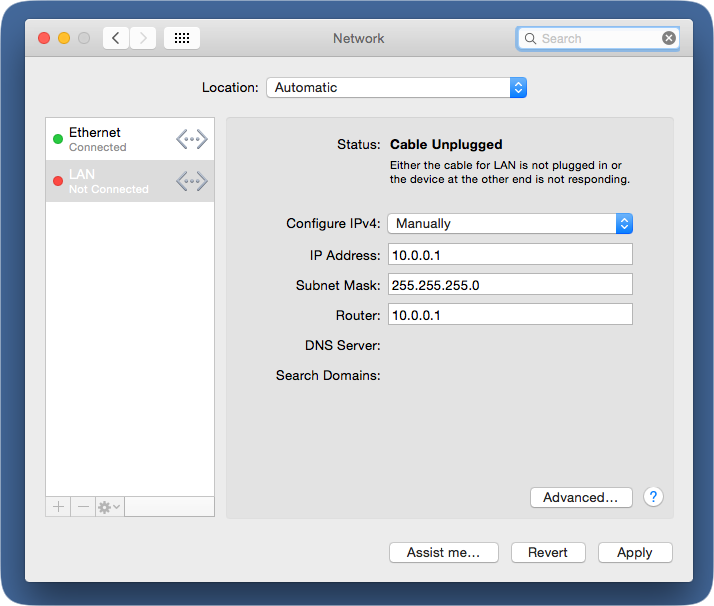Image resolution: width=714 pixels, height=606 pixels.
Task: Show all preferences grid icon
Action: tap(182, 38)
